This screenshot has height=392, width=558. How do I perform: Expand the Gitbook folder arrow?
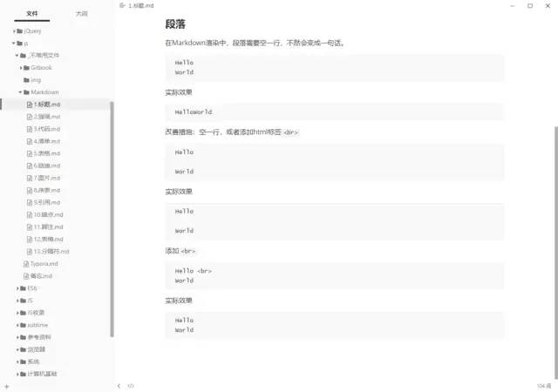click(21, 68)
